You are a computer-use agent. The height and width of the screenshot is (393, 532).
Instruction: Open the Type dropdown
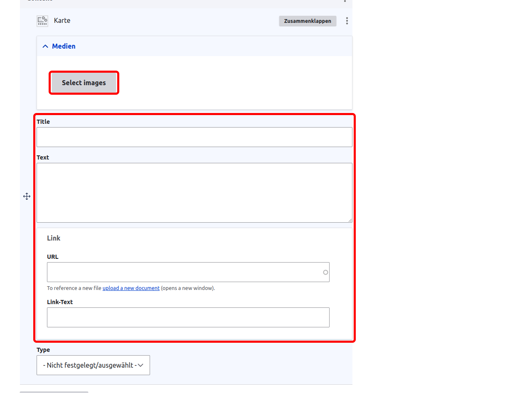point(93,365)
